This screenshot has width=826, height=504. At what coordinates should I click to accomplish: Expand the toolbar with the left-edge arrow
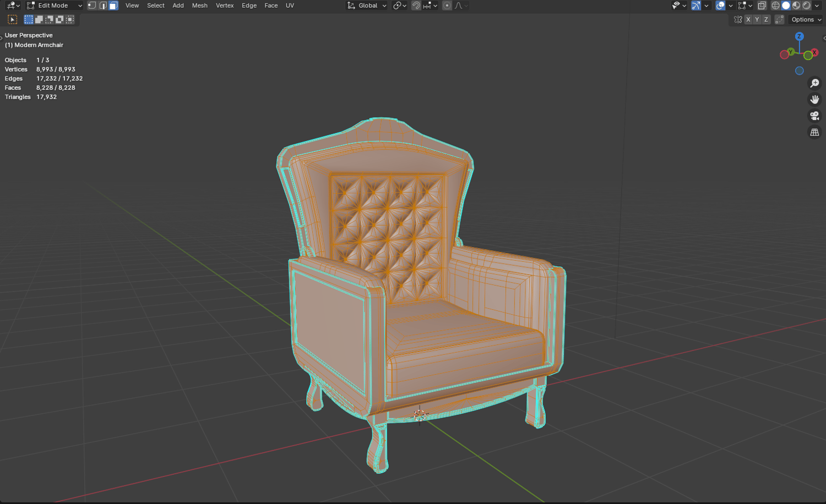(2, 38)
